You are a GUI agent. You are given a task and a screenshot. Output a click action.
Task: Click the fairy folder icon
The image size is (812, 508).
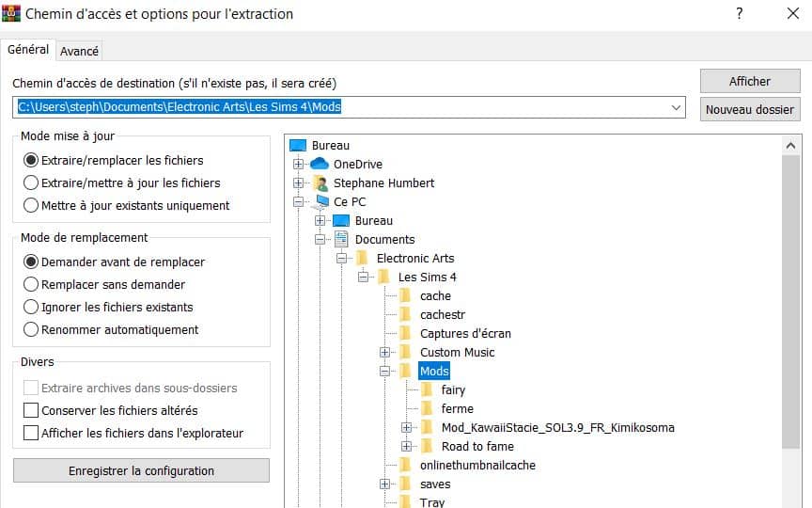[428, 389]
